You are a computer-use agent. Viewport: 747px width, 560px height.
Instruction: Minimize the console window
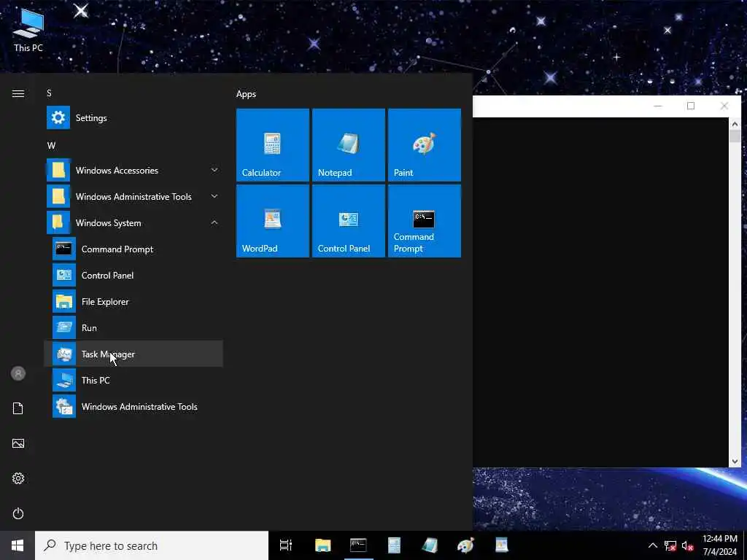click(658, 106)
